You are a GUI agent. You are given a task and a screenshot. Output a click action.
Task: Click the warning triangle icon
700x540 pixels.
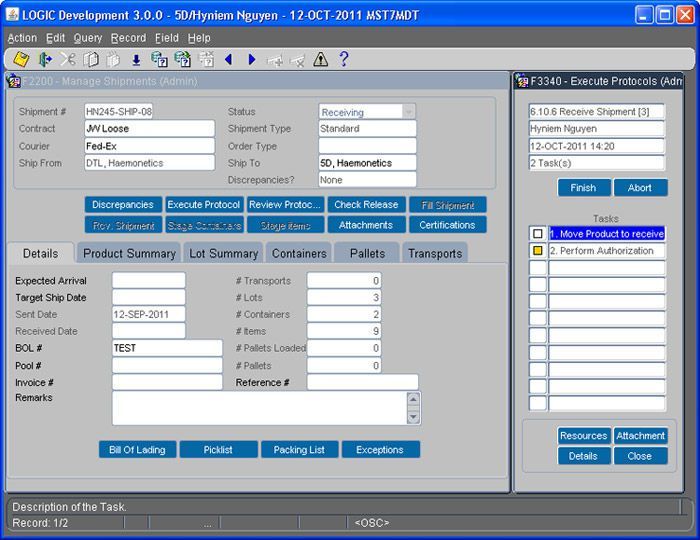(320, 60)
